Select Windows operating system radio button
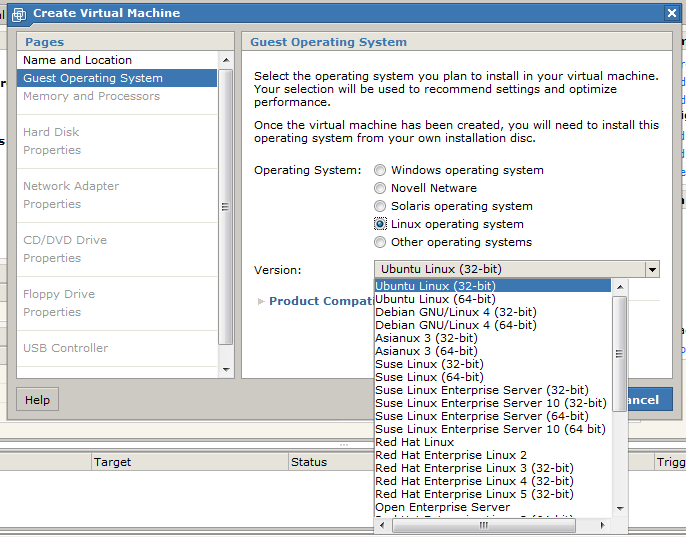Image resolution: width=686 pixels, height=537 pixels. click(x=380, y=171)
